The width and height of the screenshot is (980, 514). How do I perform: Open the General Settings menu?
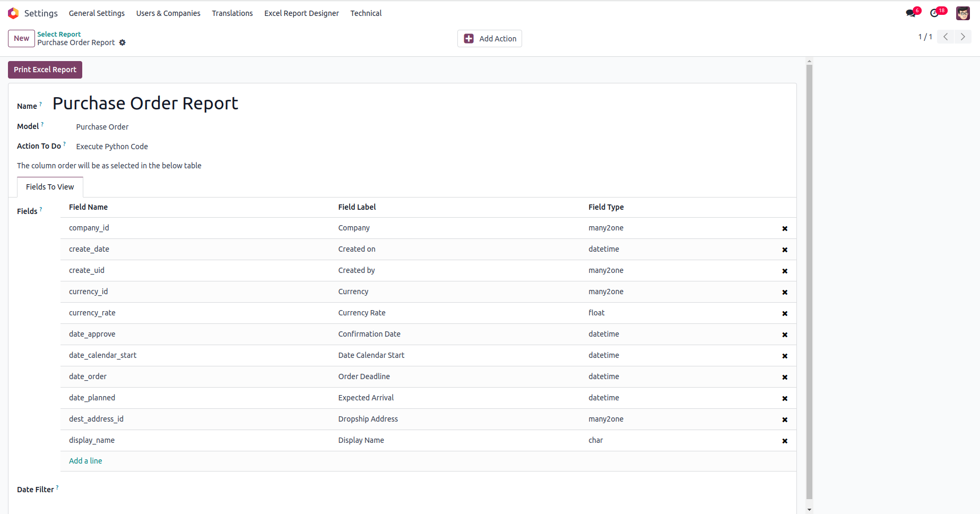(97, 13)
